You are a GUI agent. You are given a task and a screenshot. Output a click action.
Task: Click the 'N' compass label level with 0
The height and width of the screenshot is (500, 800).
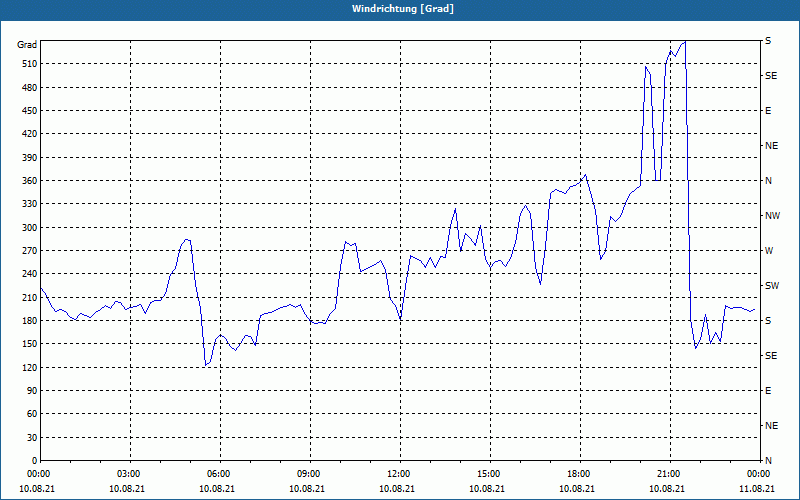(768, 460)
